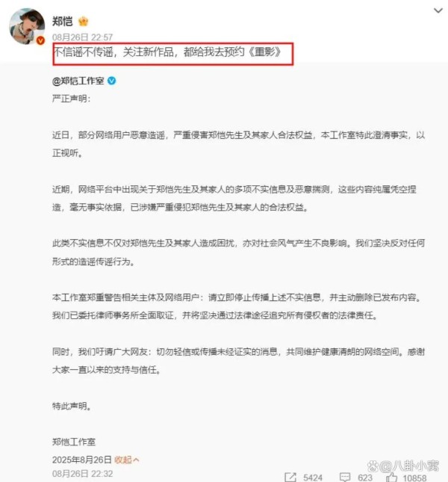Click the blue verified badge beside 郑恺工作室
Screen dimensions: 448x482
pos(111,81)
